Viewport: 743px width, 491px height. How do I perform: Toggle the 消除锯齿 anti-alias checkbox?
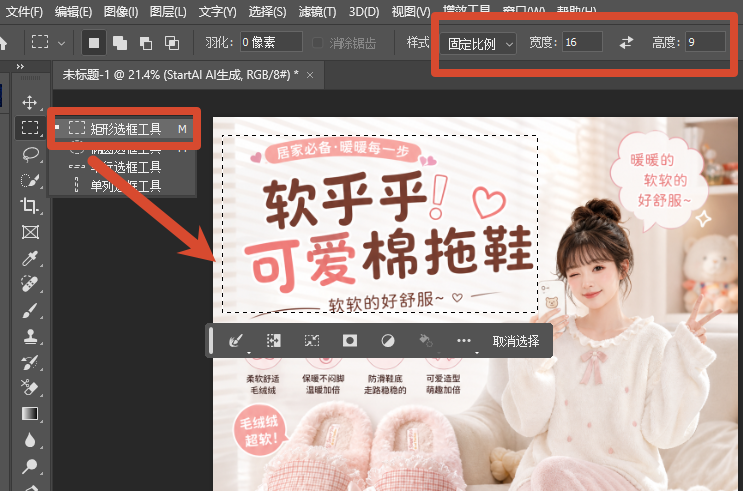(x=317, y=43)
